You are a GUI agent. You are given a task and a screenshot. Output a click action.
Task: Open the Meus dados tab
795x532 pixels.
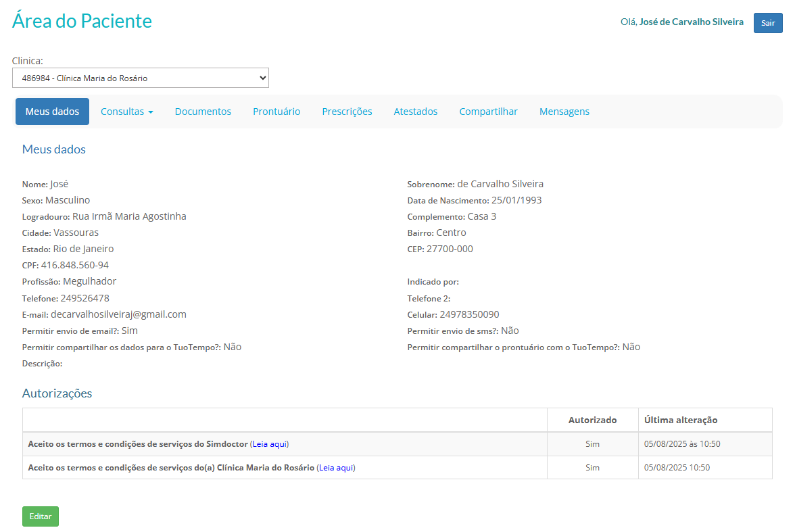52,112
